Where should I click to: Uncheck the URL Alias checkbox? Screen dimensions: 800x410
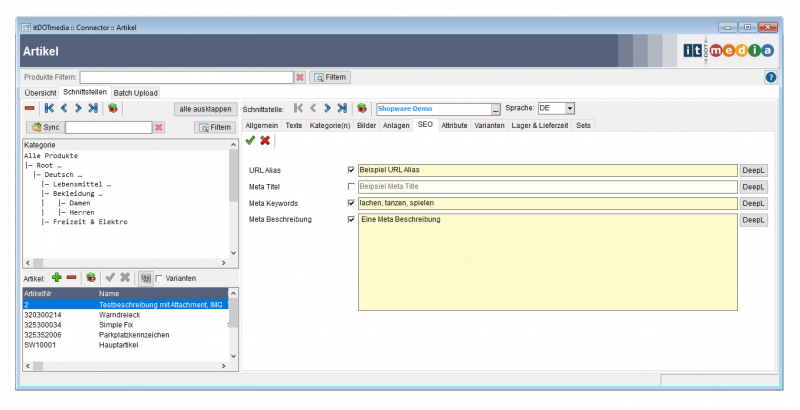click(x=351, y=170)
